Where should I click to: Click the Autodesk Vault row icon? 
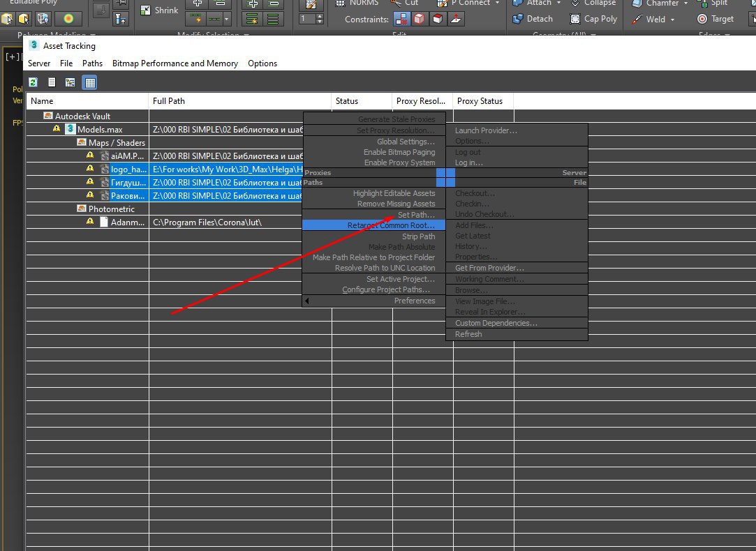click(x=47, y=116)
